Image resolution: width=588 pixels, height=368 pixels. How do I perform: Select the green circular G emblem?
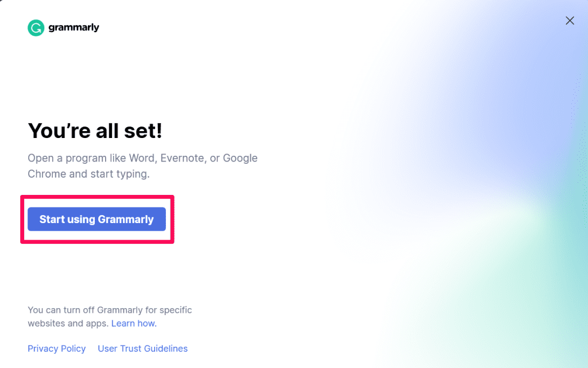click(36, 27)
